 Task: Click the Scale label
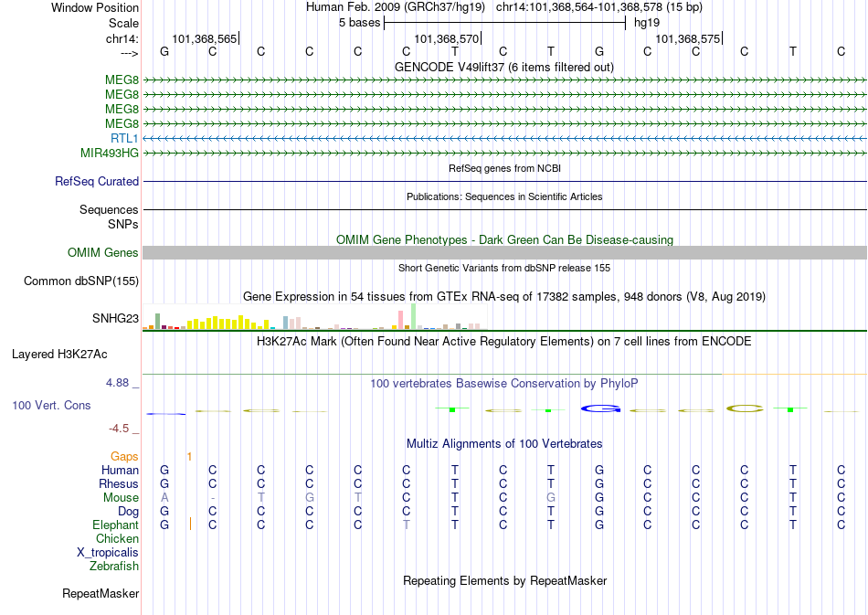click(x=124, y=23)
